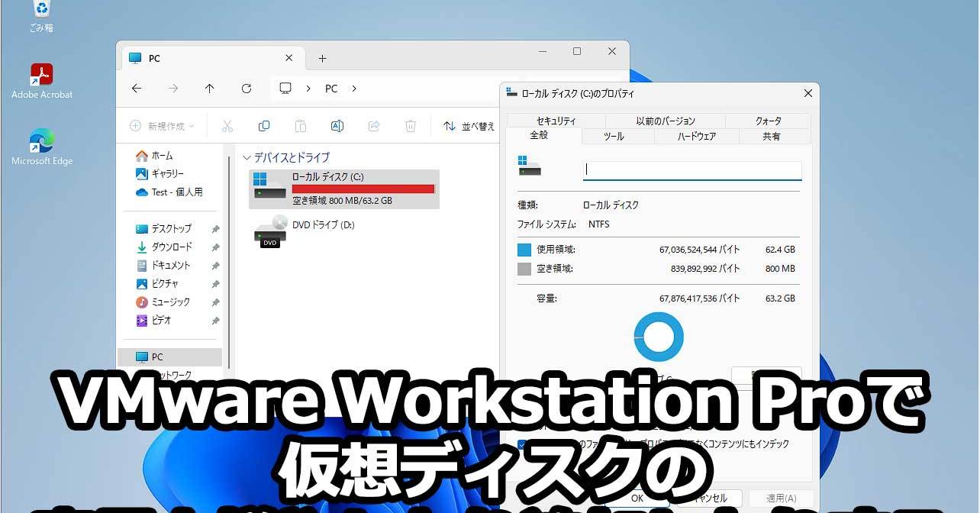Toggle the content indexing checkbox
Image resolution: width=980 pixels, height=513 pixels.
click(x=522, y=444)
